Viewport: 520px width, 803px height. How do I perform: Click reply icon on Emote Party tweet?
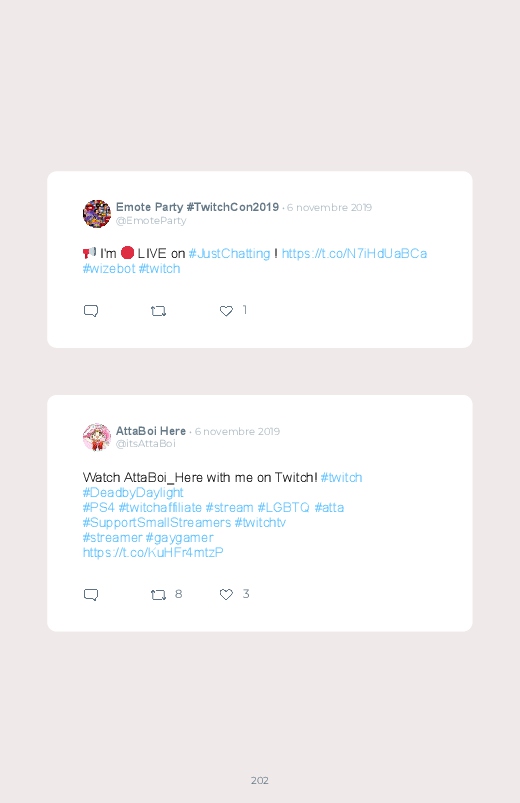click(x=91, y=311)
